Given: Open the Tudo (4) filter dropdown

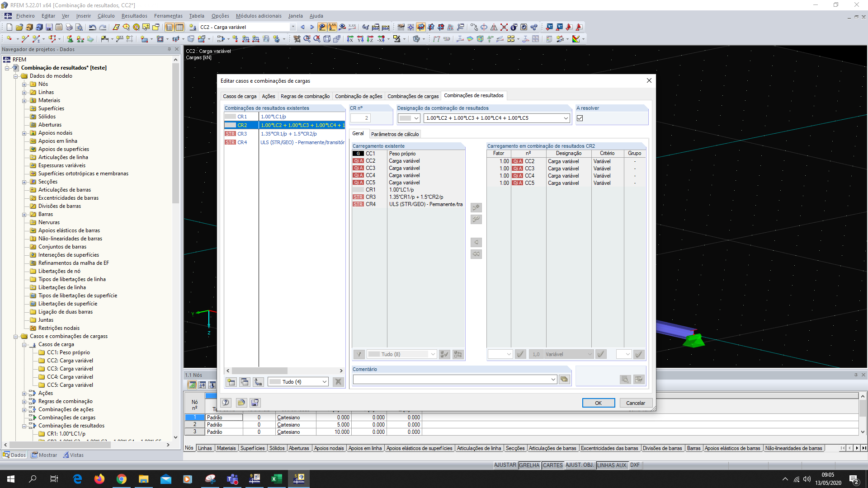Looking at the screenshot, I should point(324,382).
